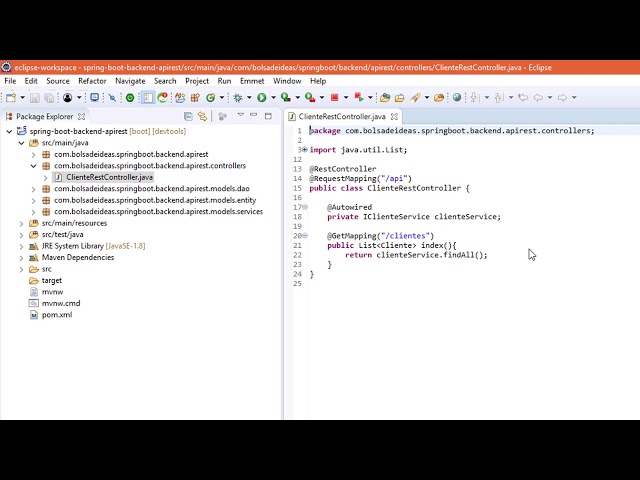The height and width of the screenshot is (480, 640).
Task: Open the Refactor menu
Action: click(x=92, y=81)
